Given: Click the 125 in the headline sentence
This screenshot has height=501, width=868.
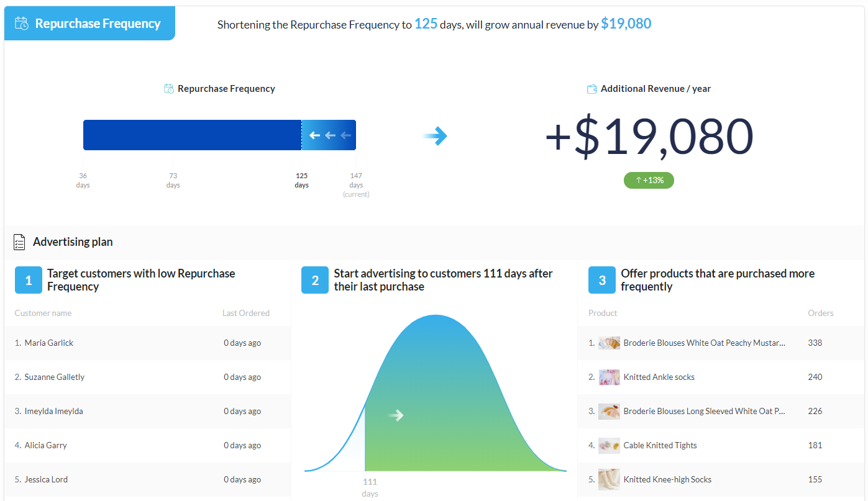Looking at the screenshot, I should tap(426, 24).
